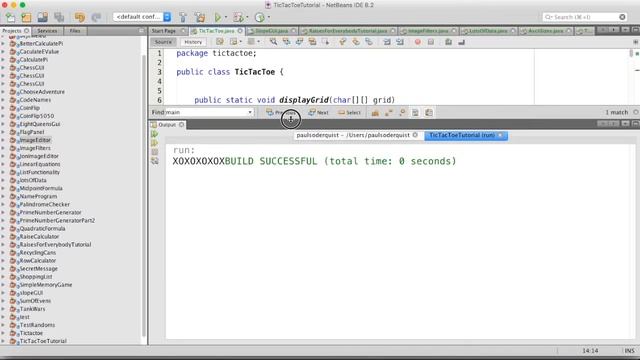
Task: Click the Re-run green arrow in Output sidebar
Action: [x=154, y=134]
